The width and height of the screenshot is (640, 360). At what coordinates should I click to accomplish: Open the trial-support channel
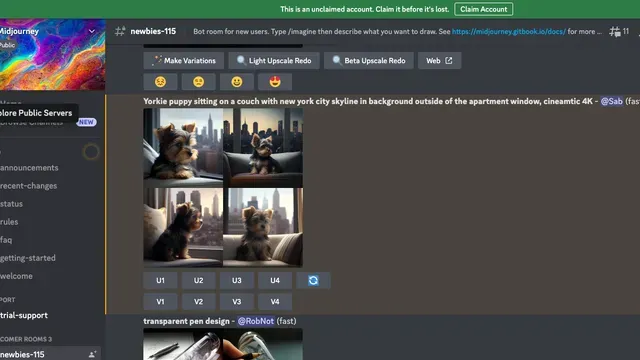[24, 315]
